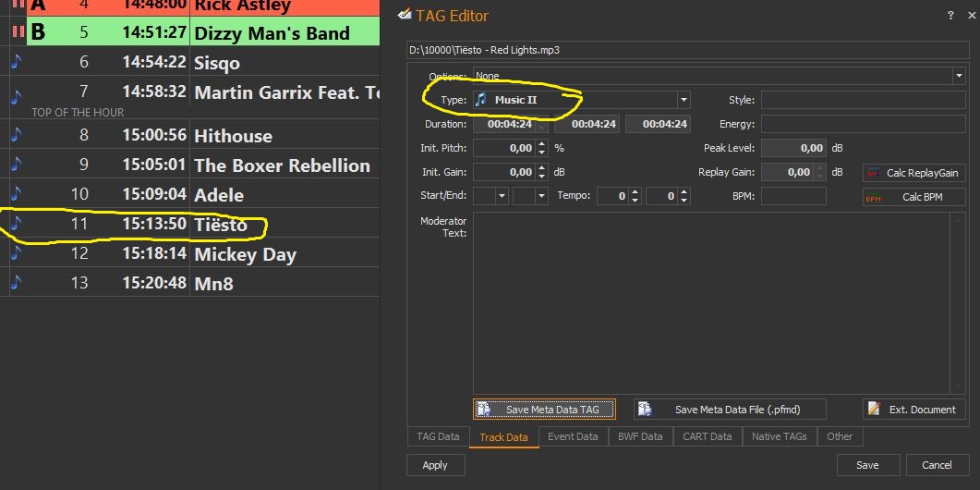Image resolution: width=980 pixels, height=490 pixels.
Task: Click Calc BPM button
Action: pyautogui.click(x=913, y=197)
